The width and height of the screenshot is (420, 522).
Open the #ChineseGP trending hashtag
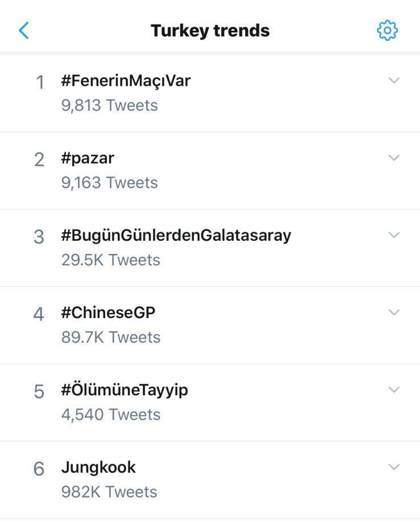click(108, 312)
